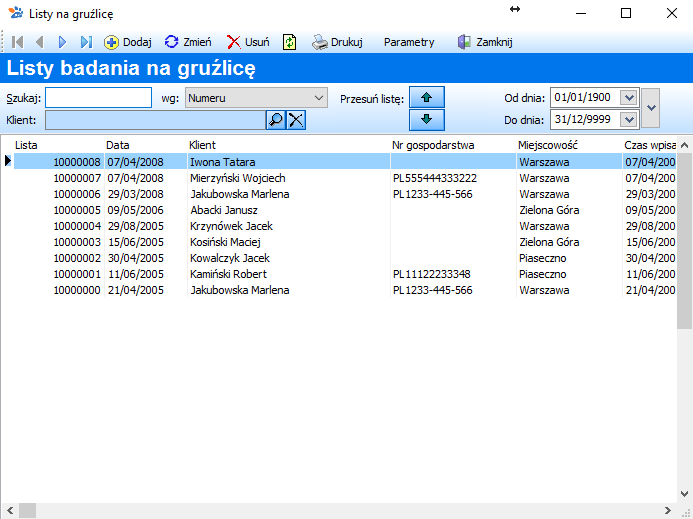Click date 30/04/2005 cell
The width and height of the screenshot is (693, 519).
(136, 258)
